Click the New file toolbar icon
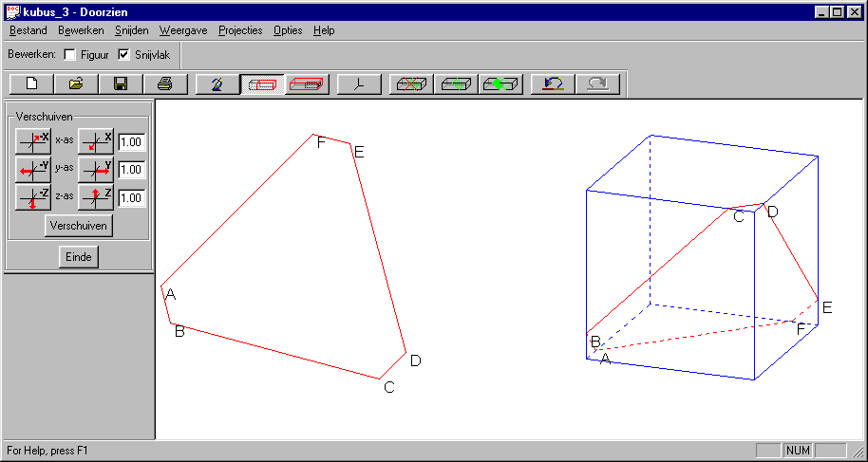 [x=32, y=84]
